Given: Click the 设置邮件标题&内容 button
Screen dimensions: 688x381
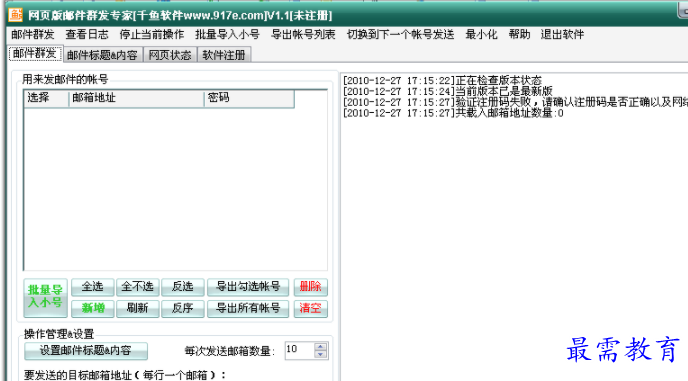Looking at the screenshot, I should (86, 351).
